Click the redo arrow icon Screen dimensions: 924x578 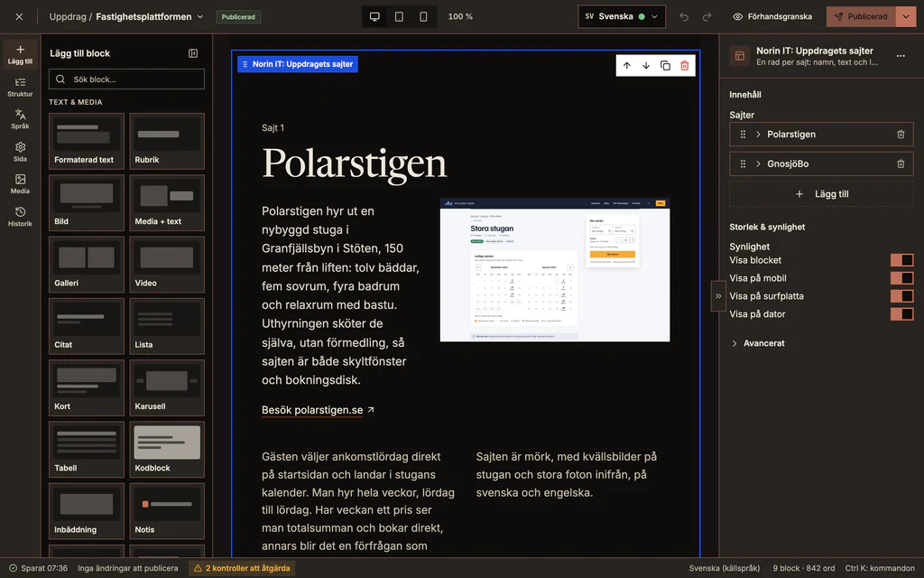pos(707,16)
